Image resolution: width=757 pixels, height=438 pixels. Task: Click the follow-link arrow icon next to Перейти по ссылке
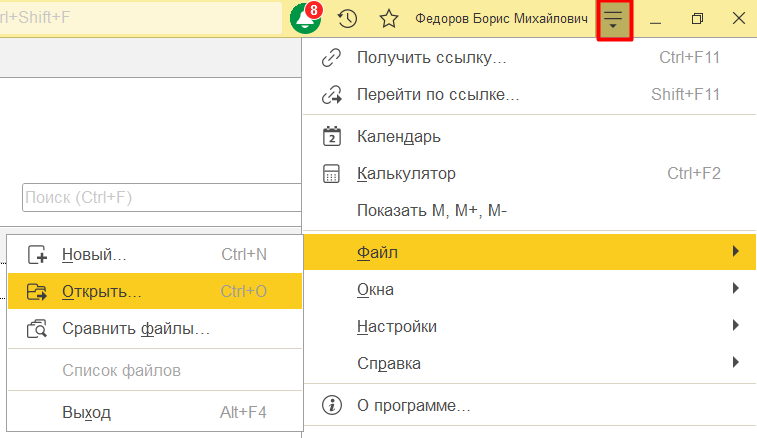coord(332,95)
